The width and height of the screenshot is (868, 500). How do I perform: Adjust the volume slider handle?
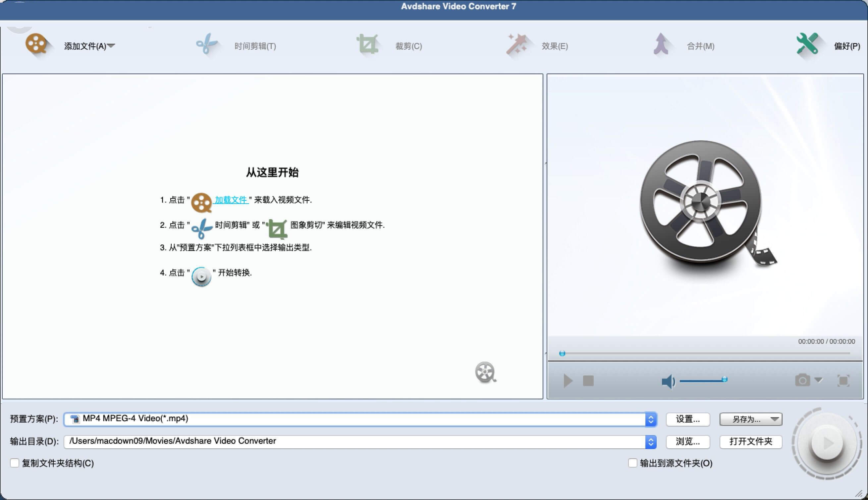pos(725,379)
